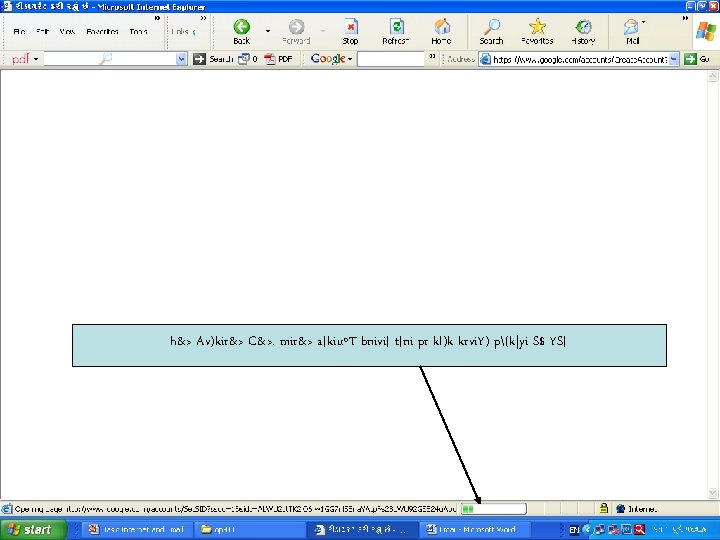Open the pdf search box dropdown arrow

[181, 59]
